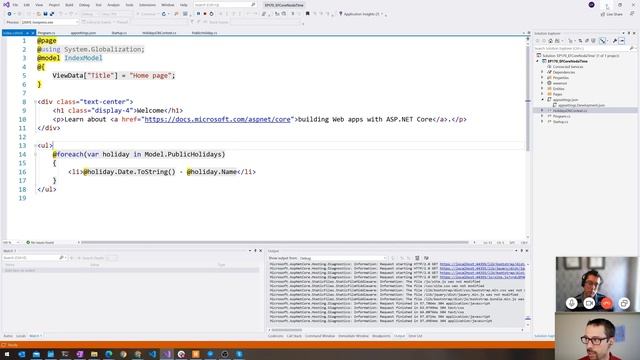Select Connected Services in Solution Explorer
640x360 pixels.
[x=567, y=67]
